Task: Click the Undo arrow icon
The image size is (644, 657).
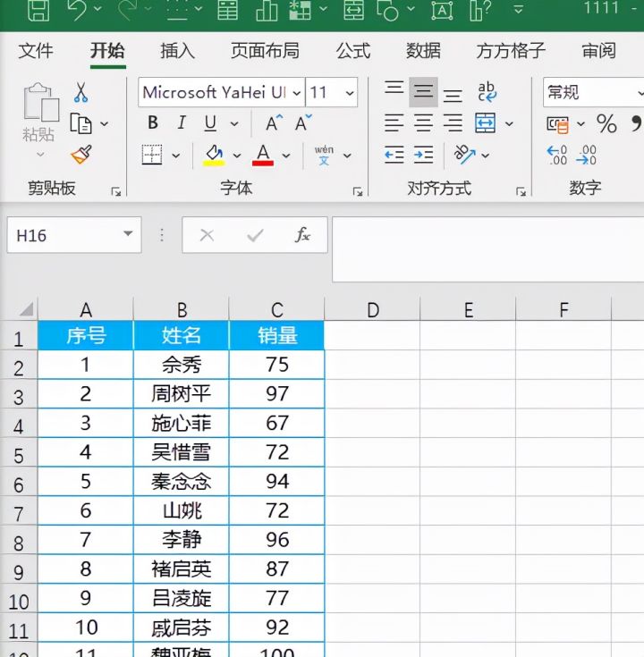Action: point(78,9)
